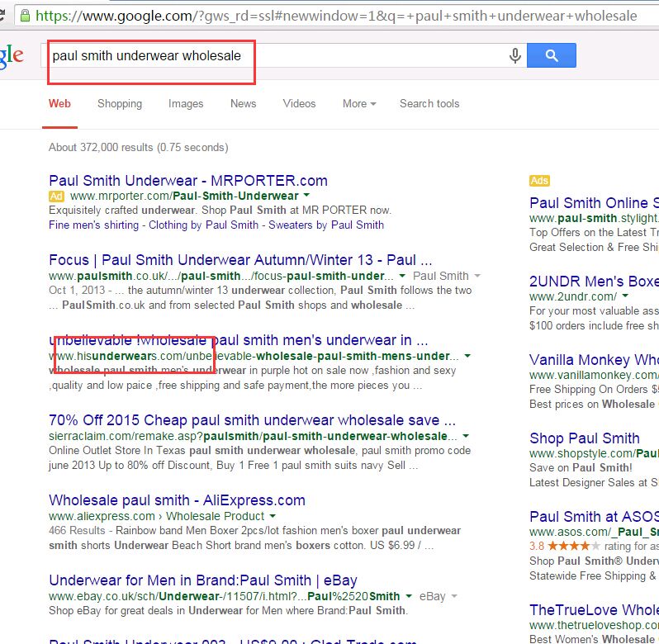This screenshot has height=644, width=659.
Task: Expand arrow next to aliexpress.com URL
Action: [273, 515]
